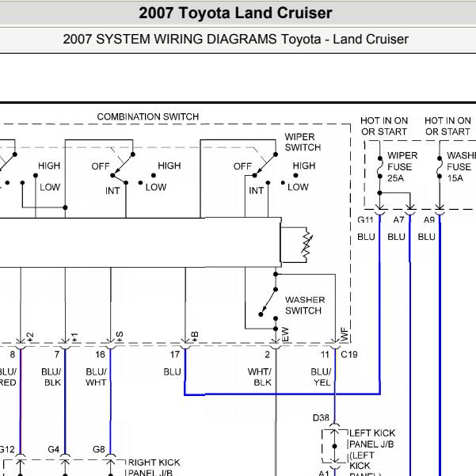Click the "BLU" wire color under A9

426,237
